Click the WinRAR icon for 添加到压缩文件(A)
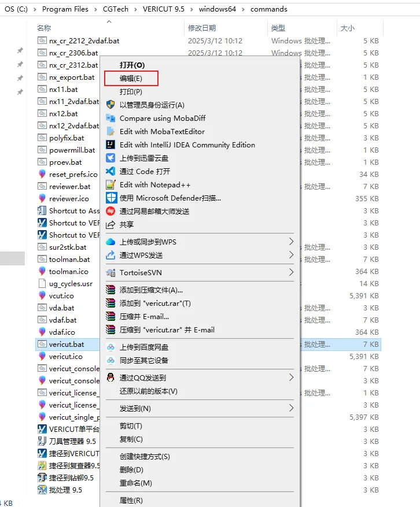The width and height of the screenshot is (420, 507). click(110, 290)
